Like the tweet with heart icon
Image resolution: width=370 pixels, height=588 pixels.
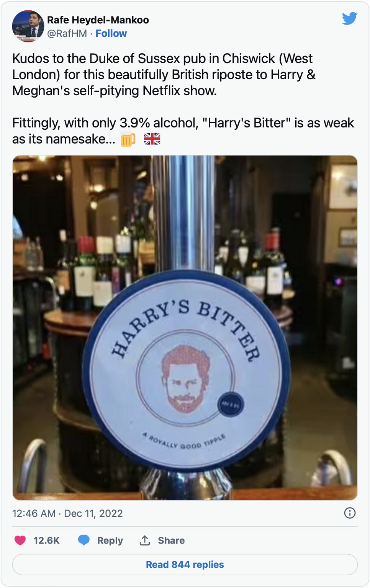tap(20, 540)
